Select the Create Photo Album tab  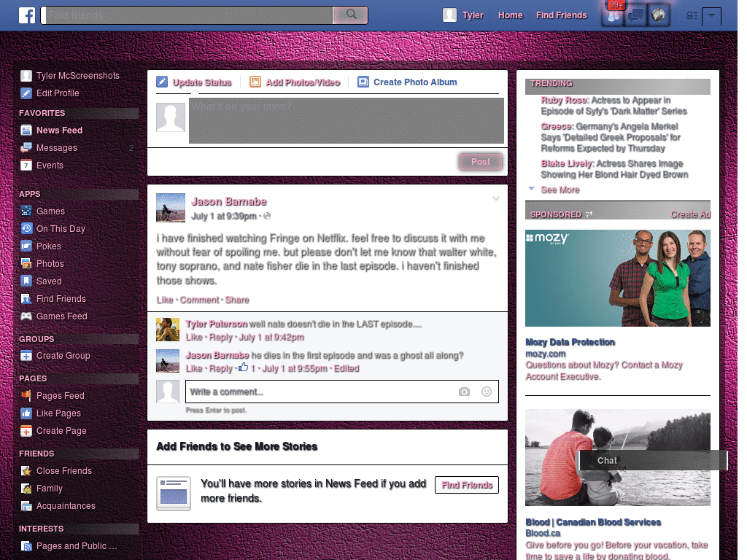click(407, 82)
